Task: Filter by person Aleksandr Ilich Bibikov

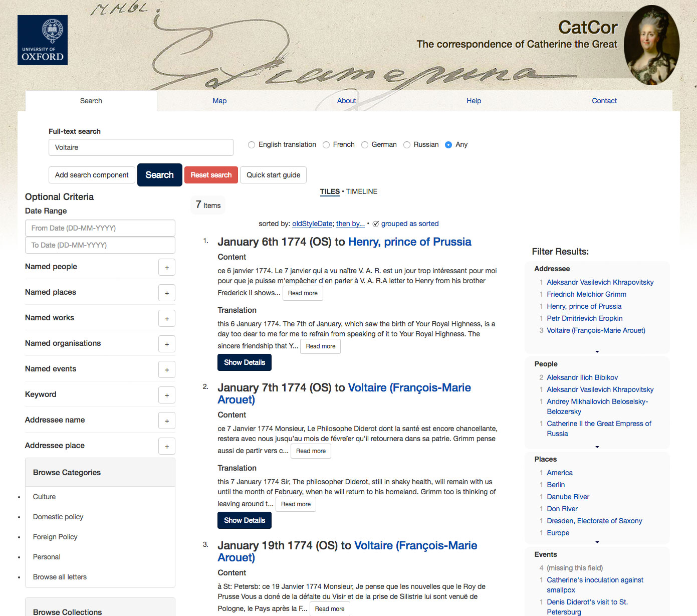Action: click(582, 377)
